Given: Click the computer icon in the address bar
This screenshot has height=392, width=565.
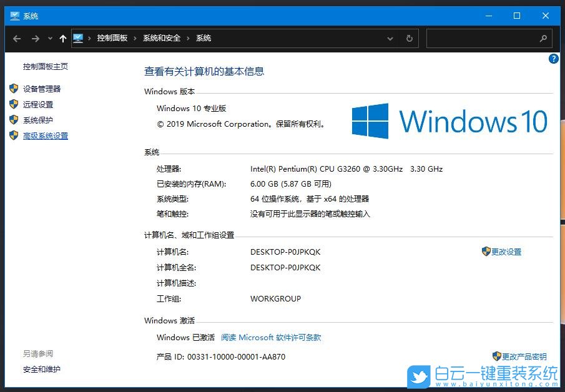Looking at the screenshot, I should (78, 38).
